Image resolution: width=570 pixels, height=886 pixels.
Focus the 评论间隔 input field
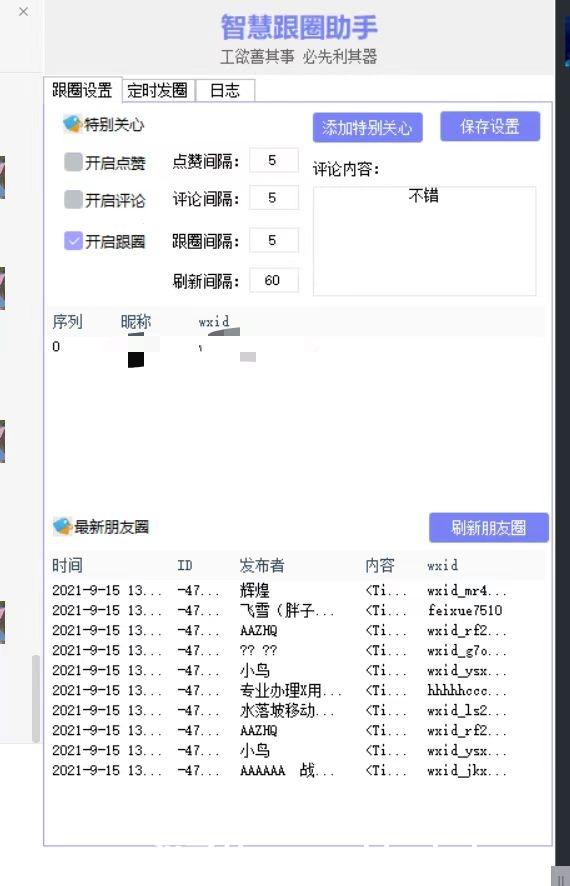coord(273,198)
